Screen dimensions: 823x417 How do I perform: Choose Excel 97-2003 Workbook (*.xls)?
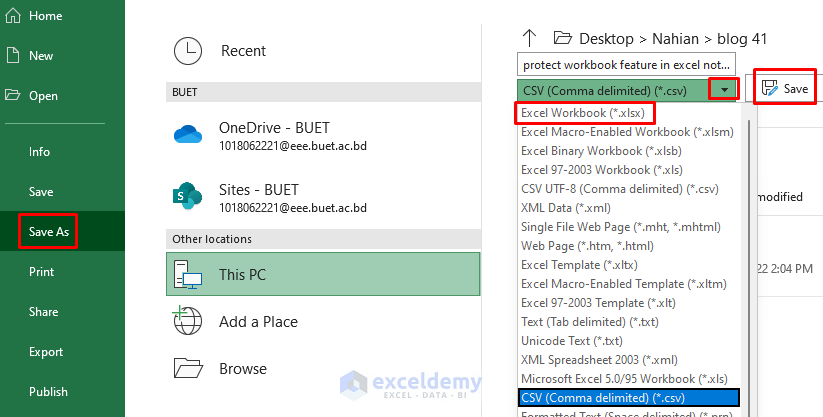point(602,170)
